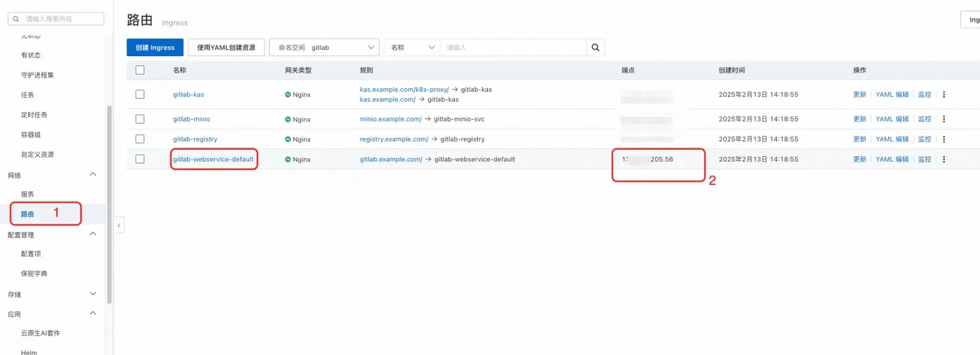
Task: Click 监控 for the gitlab-kas row
Action: pos(925,95)
